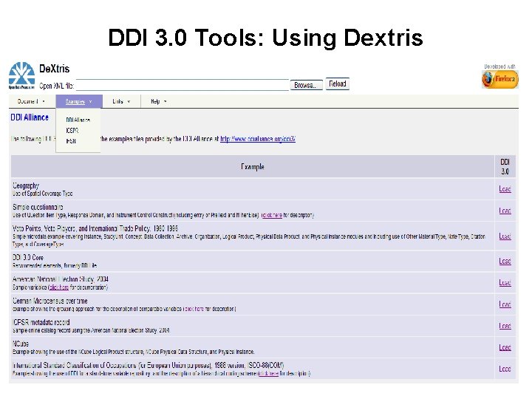Open the Document menu
The height and width of the screenshot is (399, 532).
coord(31,101)
